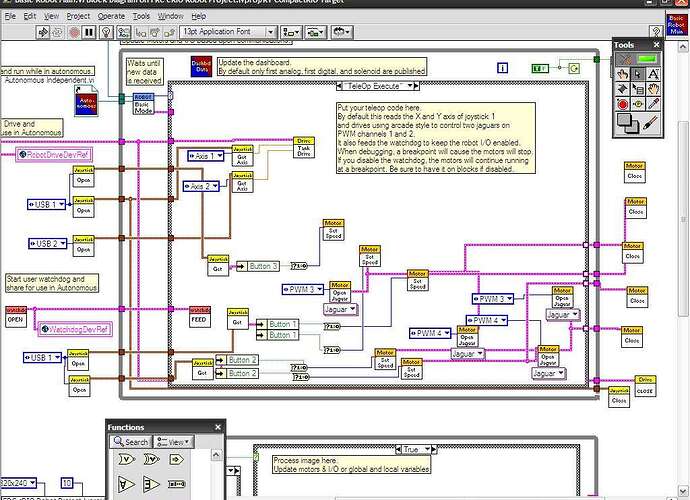Viewport: 690px width, 500px height.
Task: Select the Positioning arrow tool
Action: 638,74
